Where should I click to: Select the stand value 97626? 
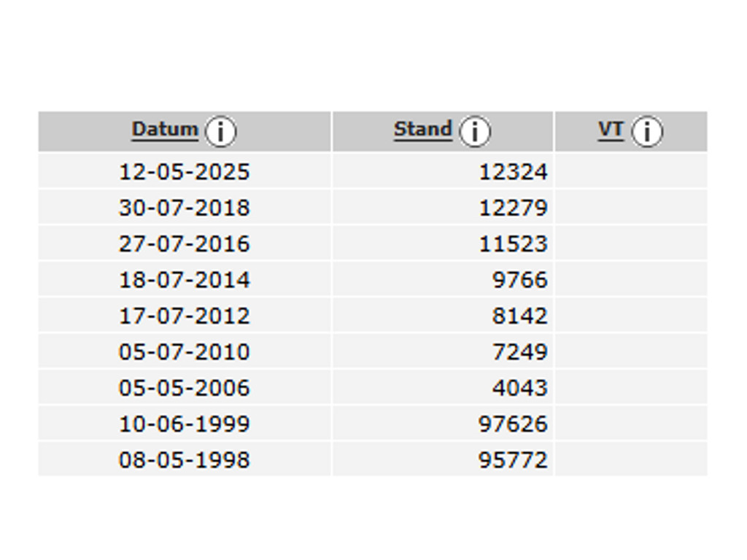pyautogui.click(x=513, y=424)
